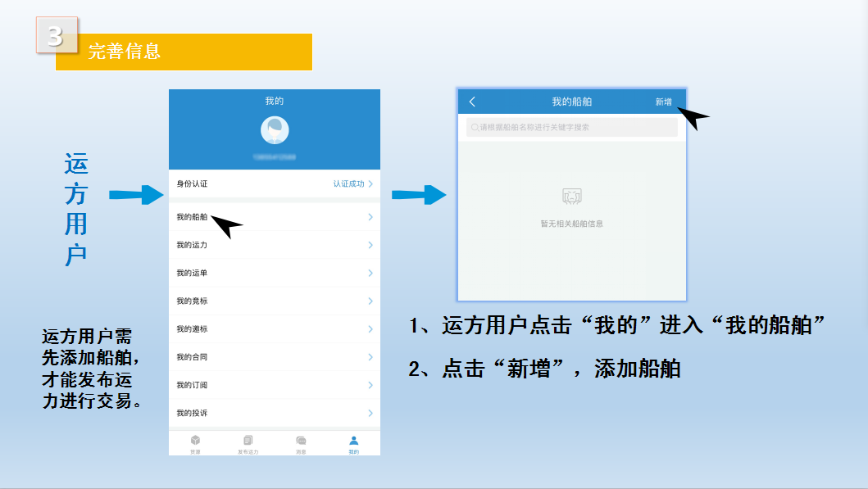This screenshot has height=489, width=868.
Task: Tap the 发布运力 document icon
Action: click(248, 441)
